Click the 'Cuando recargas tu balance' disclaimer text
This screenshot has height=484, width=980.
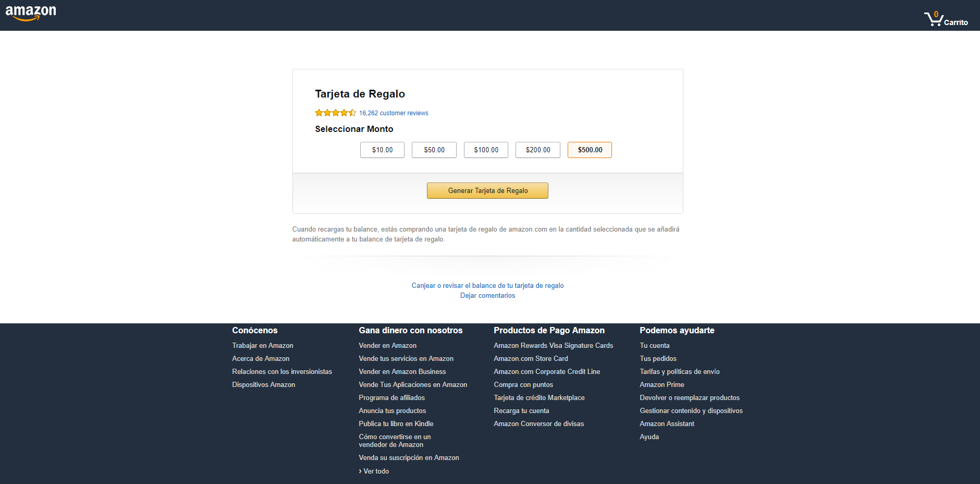pyautogui.click(x=486, y=234)
